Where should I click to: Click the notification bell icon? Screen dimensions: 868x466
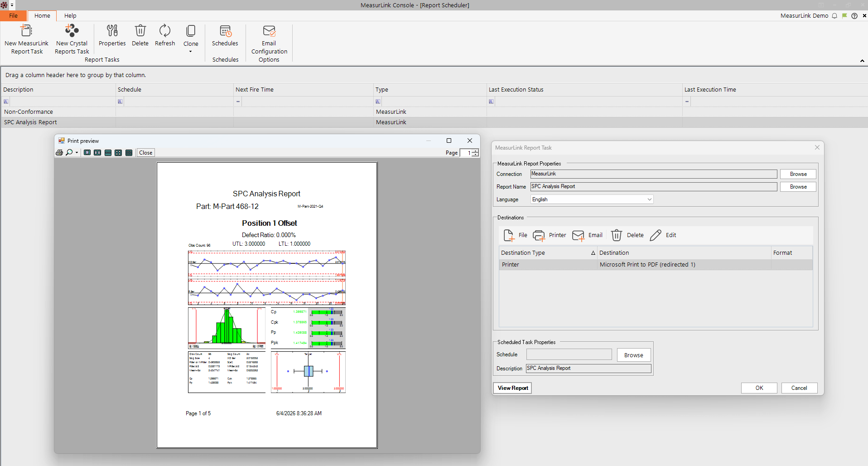pos(834,15)
